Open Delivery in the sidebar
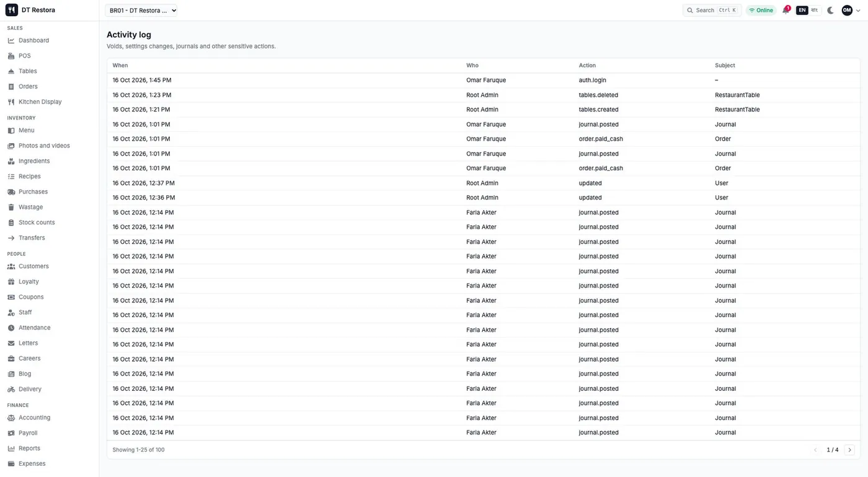 (x=30, y=390)
